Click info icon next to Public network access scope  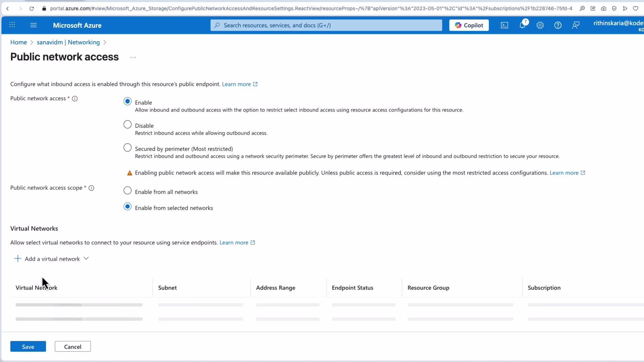coord(91,188)
